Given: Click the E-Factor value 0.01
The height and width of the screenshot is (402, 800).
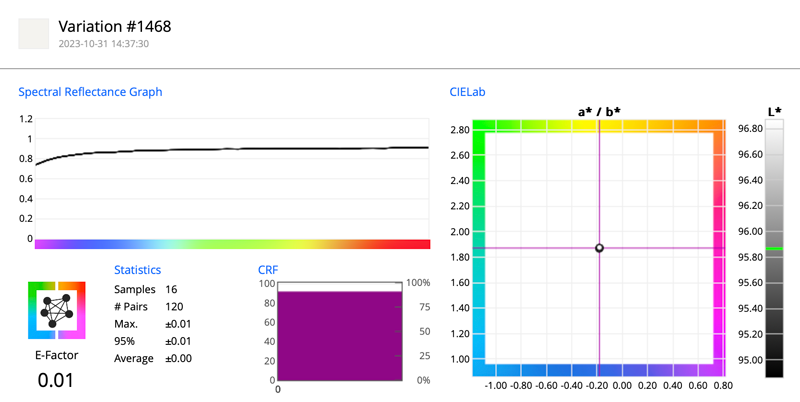Looking at the screenshot, I should pyautogui.click(x=56, y=380).
